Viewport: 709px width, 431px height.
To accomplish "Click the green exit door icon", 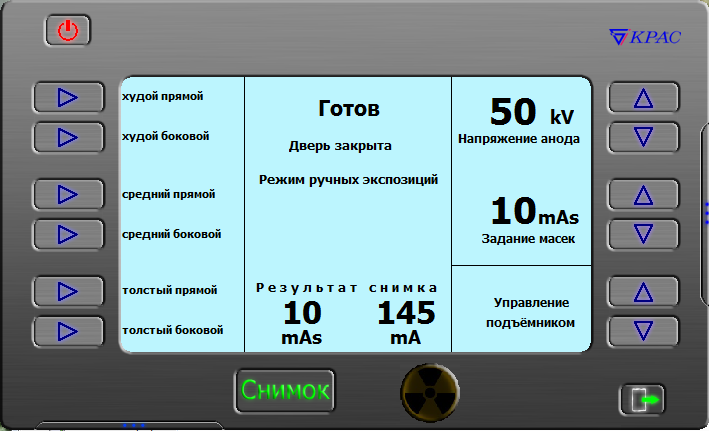I will click(641, 399).
